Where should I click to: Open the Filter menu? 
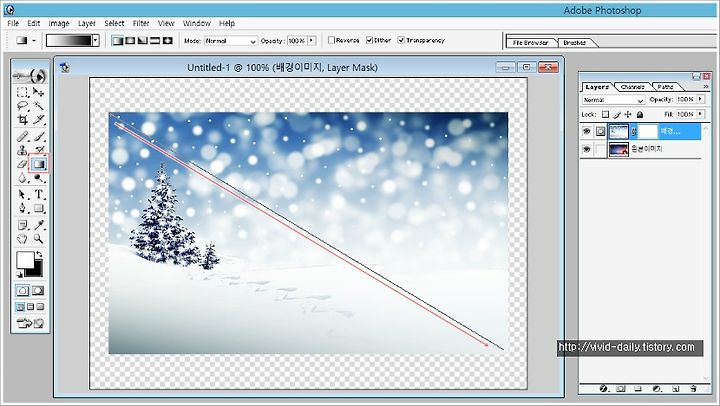click(x=141, y=23)
